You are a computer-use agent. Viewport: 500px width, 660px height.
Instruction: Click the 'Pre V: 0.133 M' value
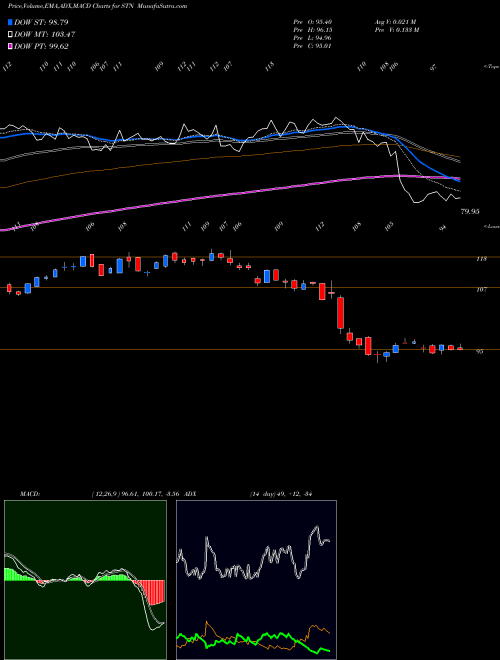pos(397,30)
